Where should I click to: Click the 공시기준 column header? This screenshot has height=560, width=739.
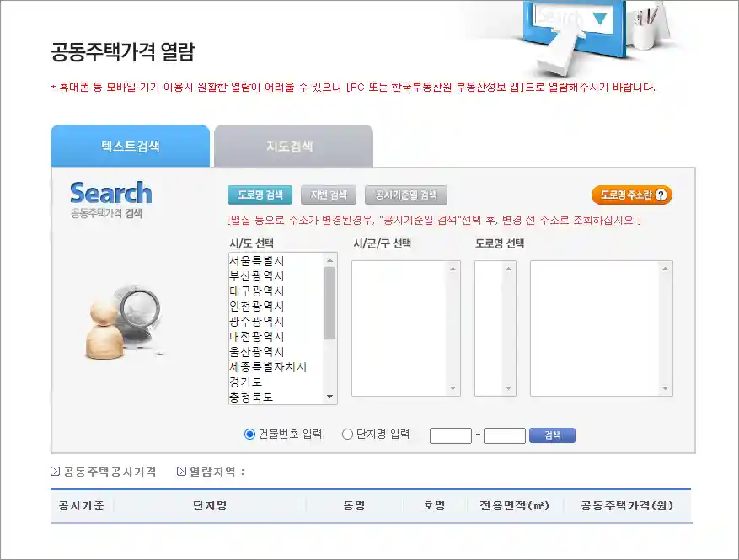(82, 506)
